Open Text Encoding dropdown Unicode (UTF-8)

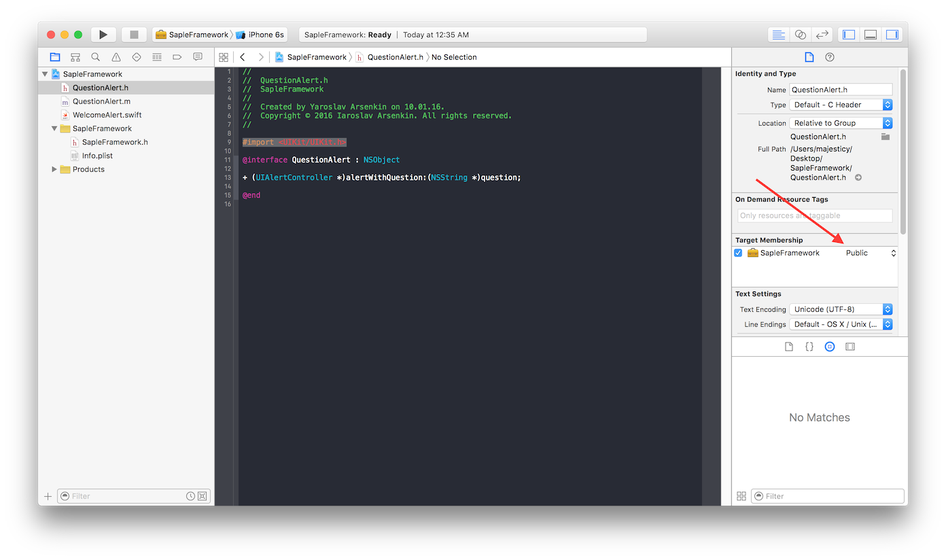coord(841,309)
